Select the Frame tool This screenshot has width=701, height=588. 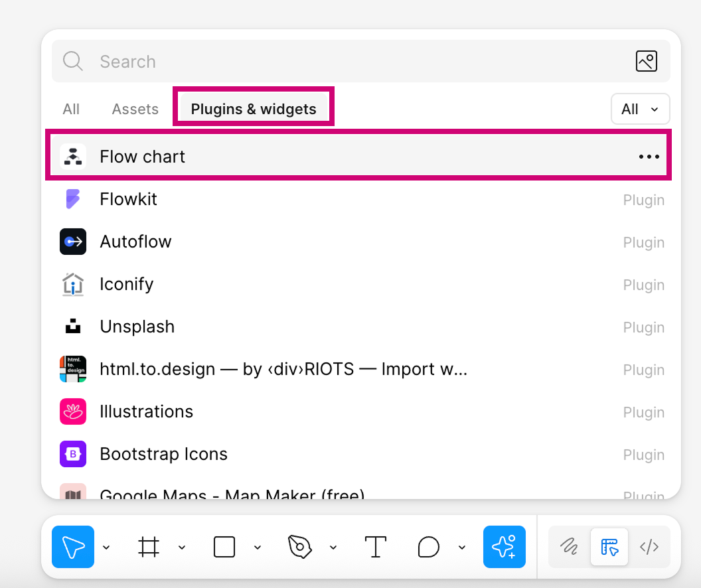click(149, 547)
